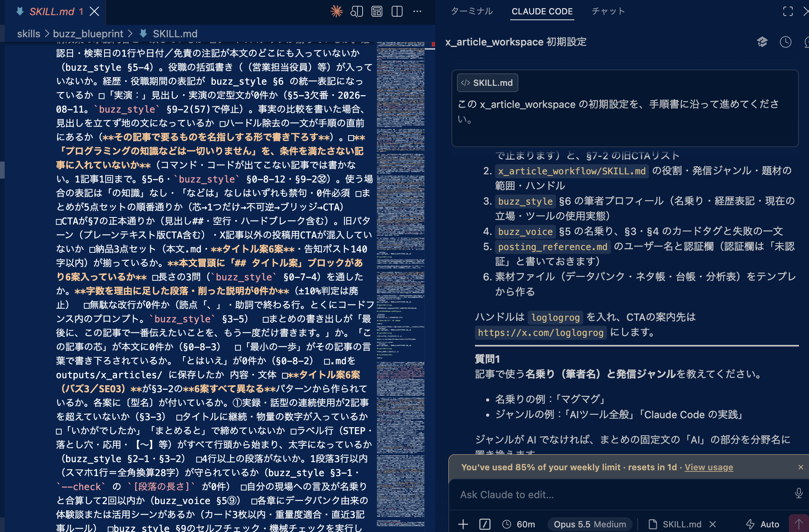This screenshot has height=532, width=809.
Task: Switch to the ターミナル panel tab
Action: [472, 11]
